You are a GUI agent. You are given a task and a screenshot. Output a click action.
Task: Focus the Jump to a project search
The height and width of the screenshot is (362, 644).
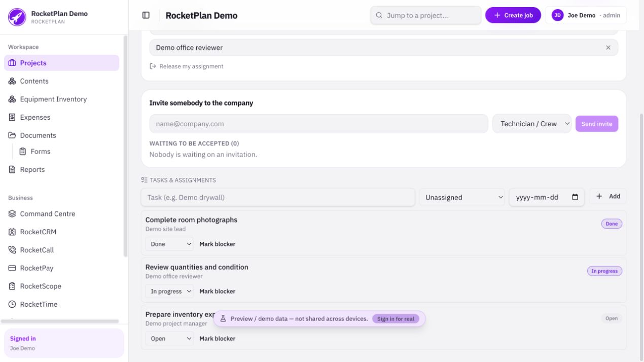pyautogui.click(x=426, y=15)
